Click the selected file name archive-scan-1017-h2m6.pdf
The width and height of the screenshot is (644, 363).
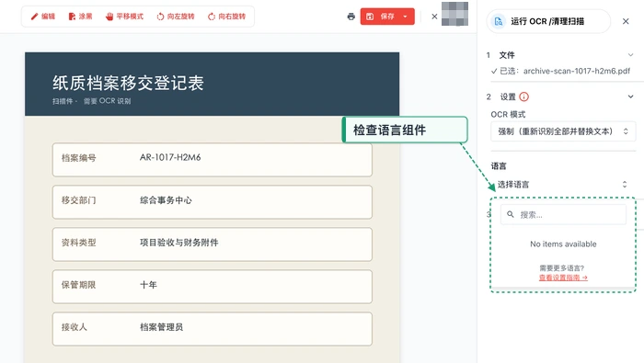pyautogui.click(x=577, y=71)
